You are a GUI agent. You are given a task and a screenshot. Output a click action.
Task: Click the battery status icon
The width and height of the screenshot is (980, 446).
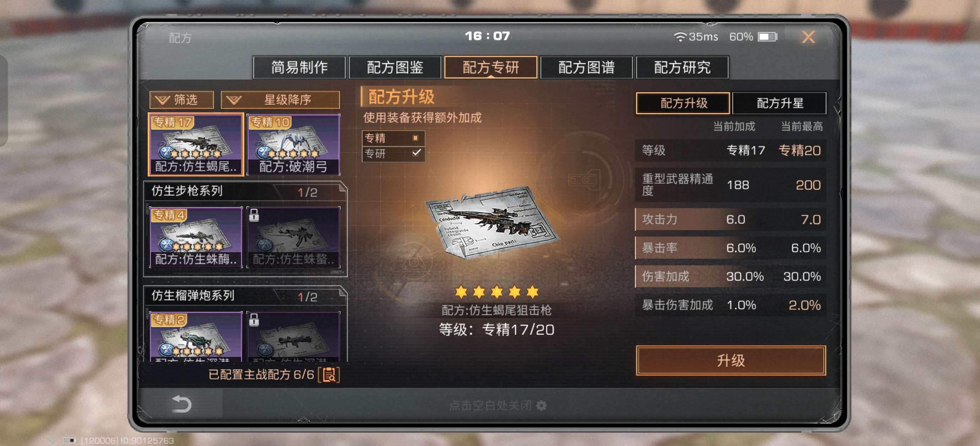click(767, 37)
